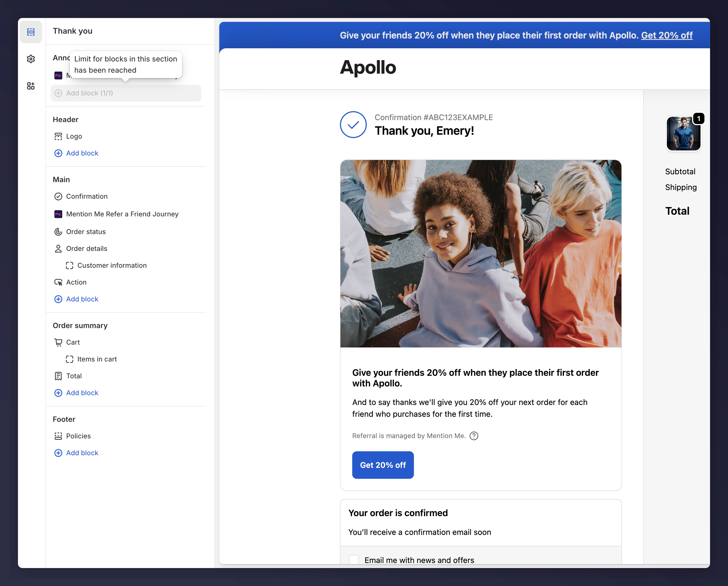Click the Total receipt icon
Image resolution: width=728 pixels, height=586 pixels.
click(58, 376)
